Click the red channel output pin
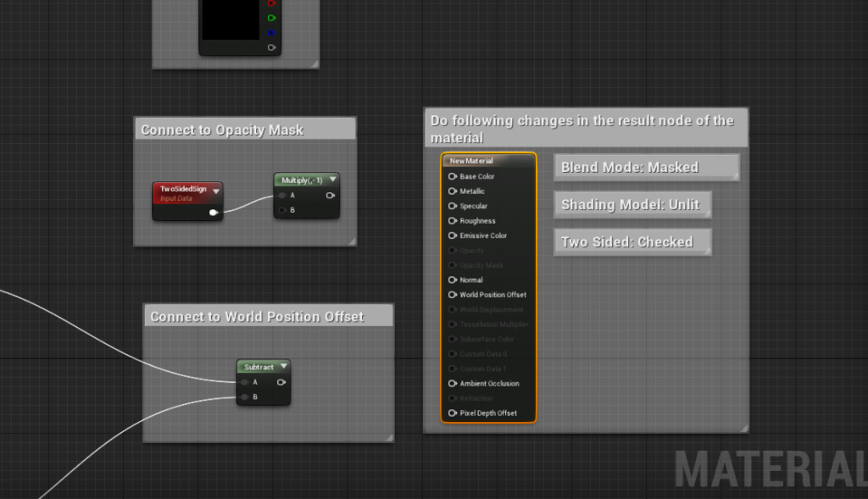868x499 pixels. point(271,3)
